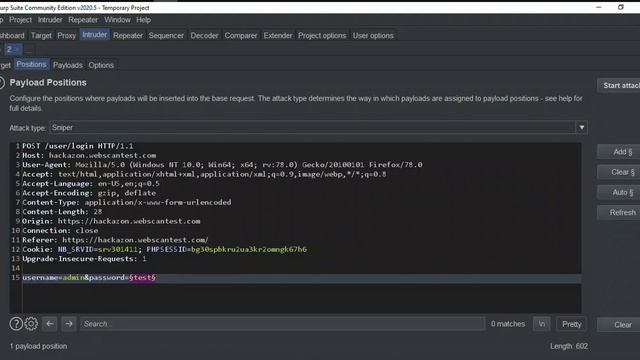Screen dimensions: 640x360
Task: Open the Project menu
Action: pos(20,20)
